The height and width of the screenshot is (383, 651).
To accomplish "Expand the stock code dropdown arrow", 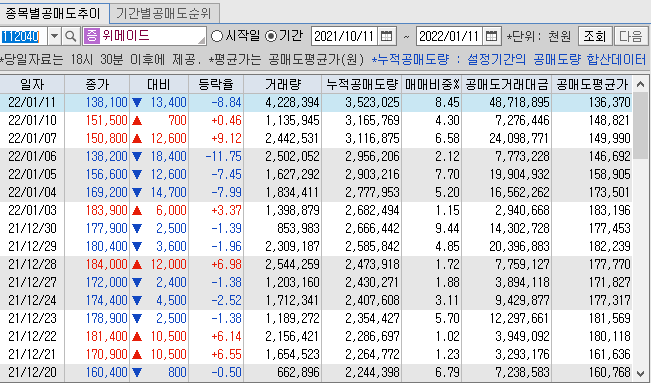I will point(54,37).
